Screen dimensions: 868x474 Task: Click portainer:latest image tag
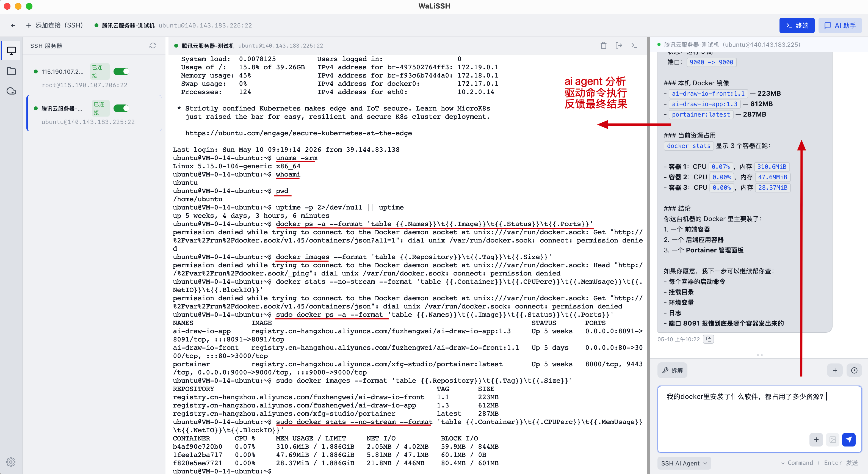[x=701, y=114]
